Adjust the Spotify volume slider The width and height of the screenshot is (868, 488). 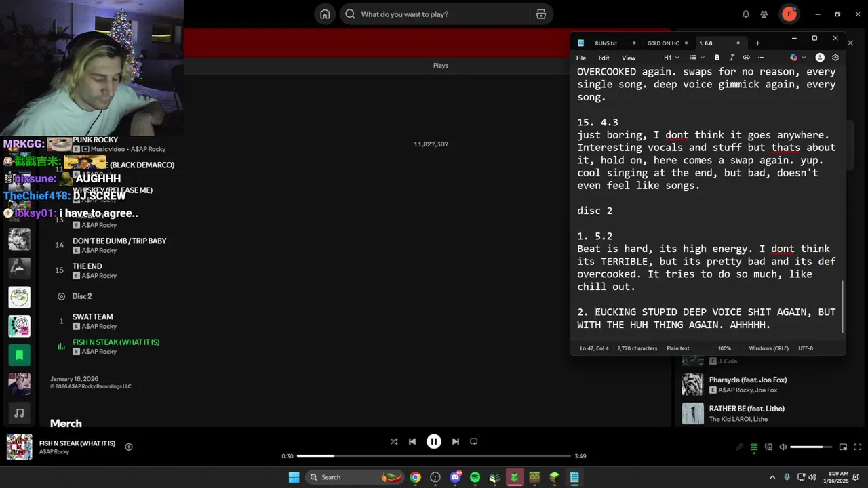(810, 447)
